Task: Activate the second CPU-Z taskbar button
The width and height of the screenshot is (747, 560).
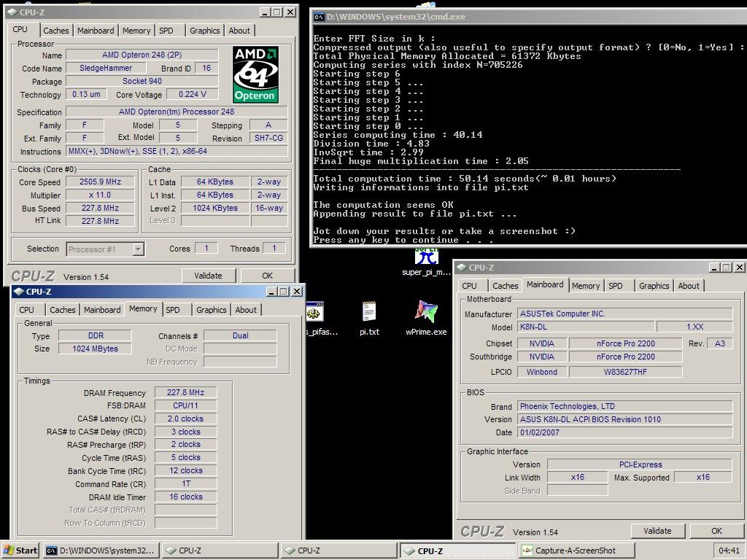Action: click(x=338, y=551)
